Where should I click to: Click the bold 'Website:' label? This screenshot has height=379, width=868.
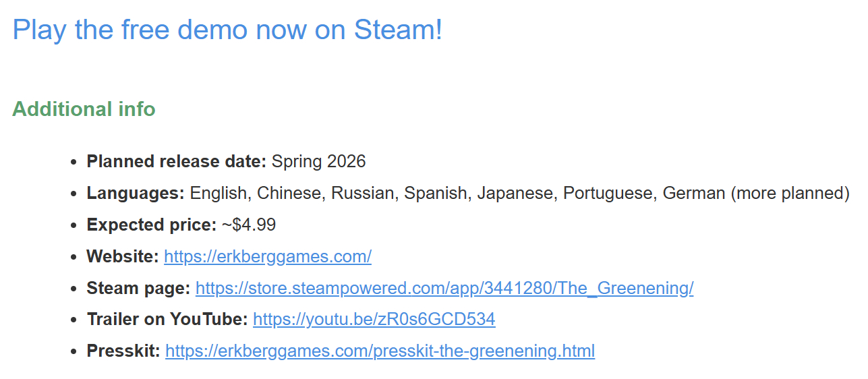point(123,257)
